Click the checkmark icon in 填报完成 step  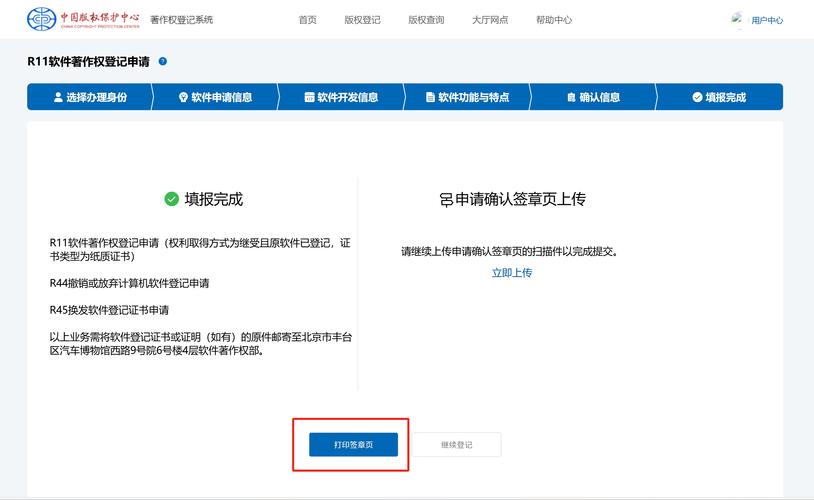tap(697, 97)
